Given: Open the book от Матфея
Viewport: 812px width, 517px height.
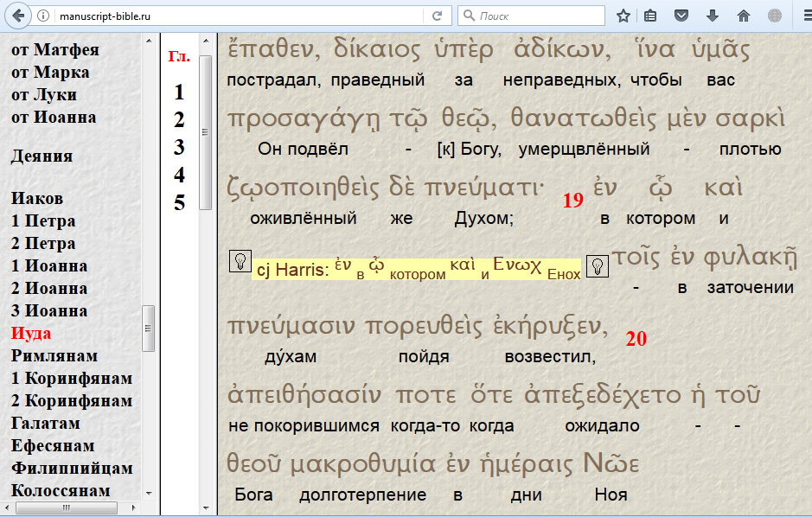Looking at the screenshot, I should tap(55, 50).
